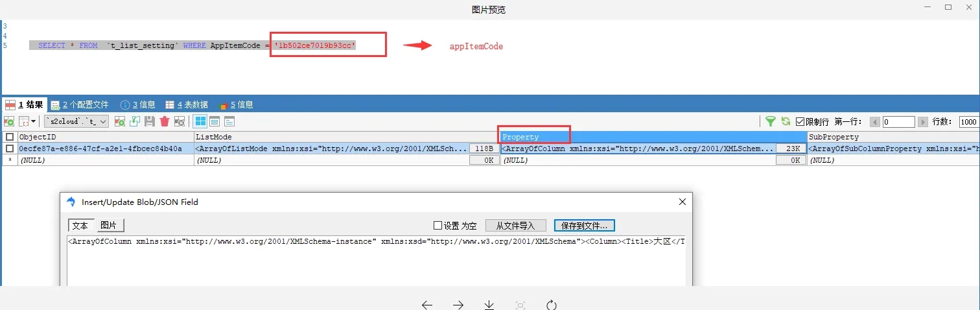The image size is (980, 310).
Task: Click the 第一行 input field
Action: tap(898, 122)
